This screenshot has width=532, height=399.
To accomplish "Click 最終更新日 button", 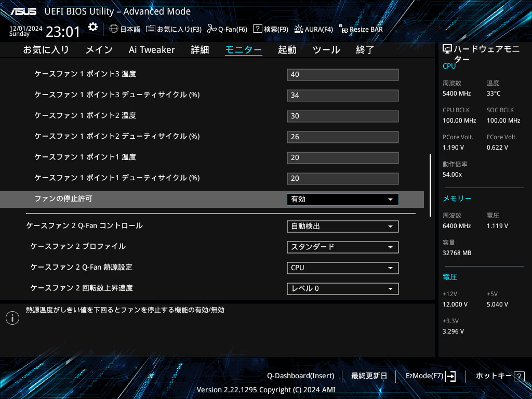I will click(x=369, y=376).
